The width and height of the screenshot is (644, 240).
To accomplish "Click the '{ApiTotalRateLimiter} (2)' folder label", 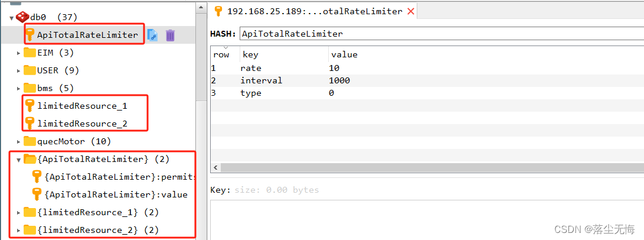I will pyautogui.click(x=103, y=160).
